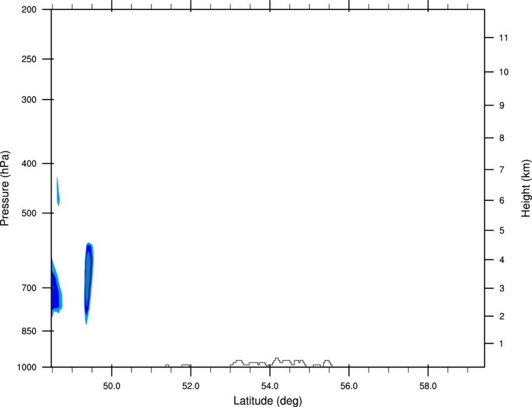Click the 200 pressure tick label
This screenshot has width=532, height=407.
coord(29,9)
